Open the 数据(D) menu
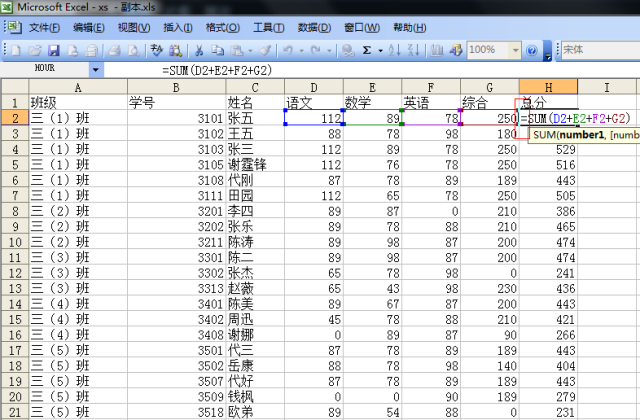 [314, 27]
